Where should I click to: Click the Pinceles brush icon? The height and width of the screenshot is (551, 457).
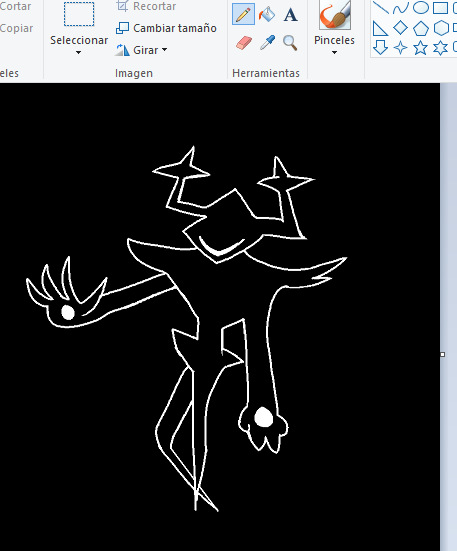pos(335,15)
